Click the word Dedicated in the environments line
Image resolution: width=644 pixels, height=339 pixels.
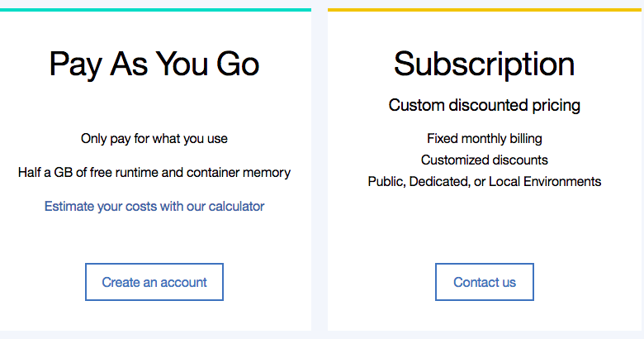[440, 181]
